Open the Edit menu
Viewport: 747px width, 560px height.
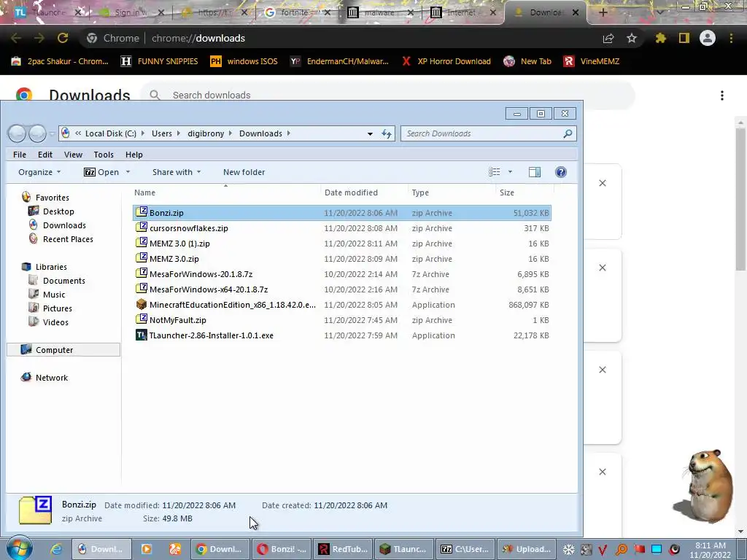pos(45,155)
